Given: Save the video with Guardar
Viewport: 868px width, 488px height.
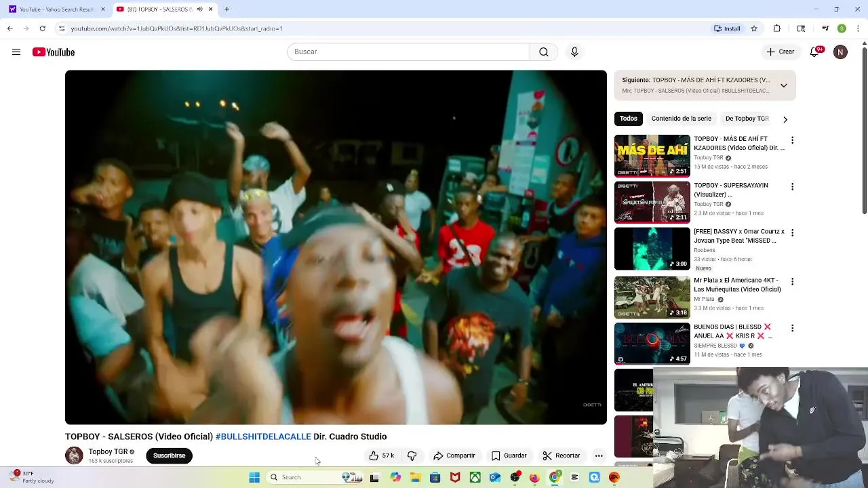Looking at the screenshot, I should 509,455.
